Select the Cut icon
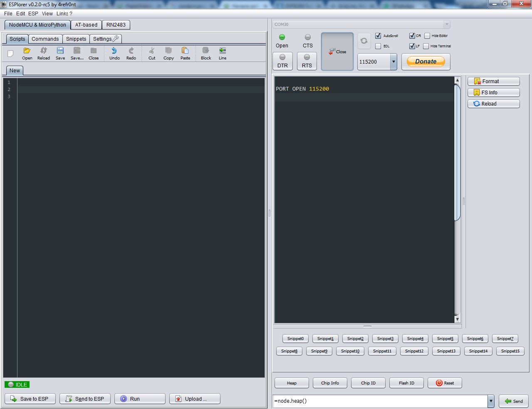Image resolution: width=532 pixels, height=409 pixels. (x=151, y=53)
